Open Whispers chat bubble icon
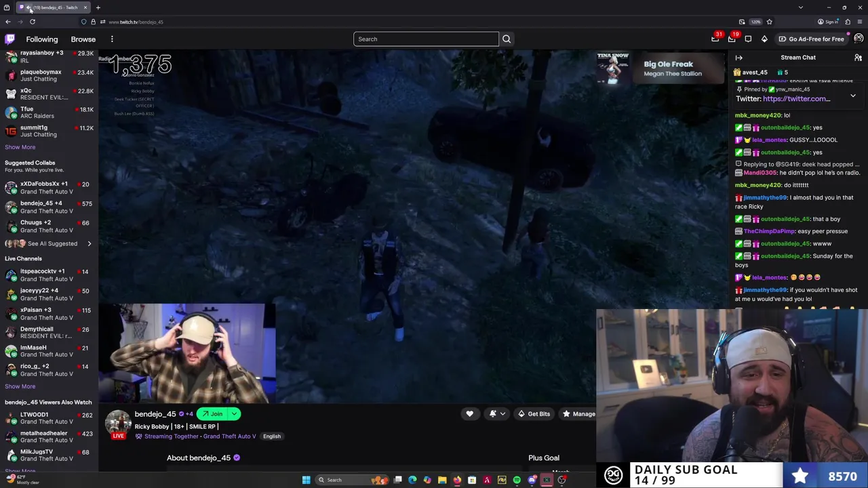 pyautogui.click(x=748, y=39)
